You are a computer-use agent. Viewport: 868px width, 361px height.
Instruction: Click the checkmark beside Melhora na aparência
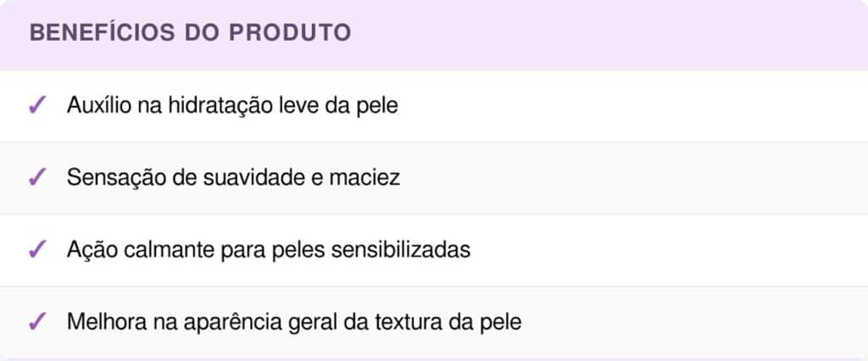coord(36,322)
